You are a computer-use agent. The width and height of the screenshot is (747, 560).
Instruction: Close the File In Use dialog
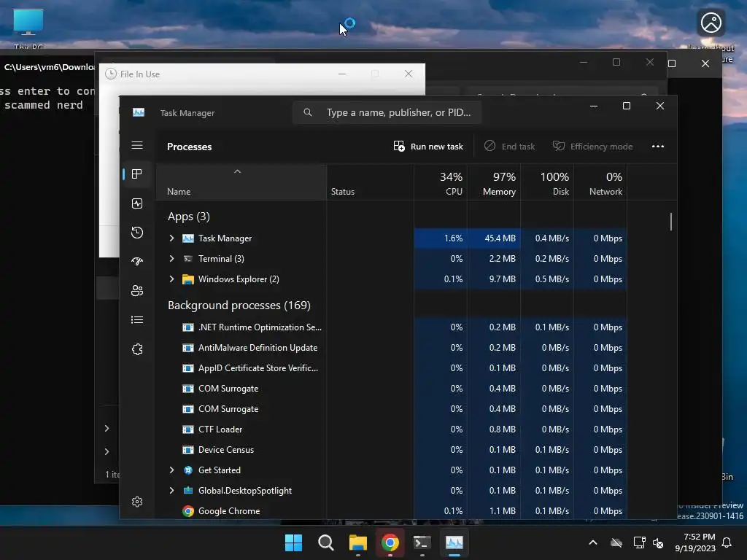coord(409,74)
